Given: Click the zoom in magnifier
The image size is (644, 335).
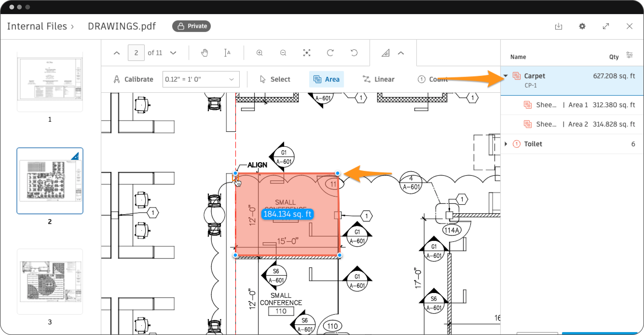Looking at the screenshot, I should tap(259, 53).
